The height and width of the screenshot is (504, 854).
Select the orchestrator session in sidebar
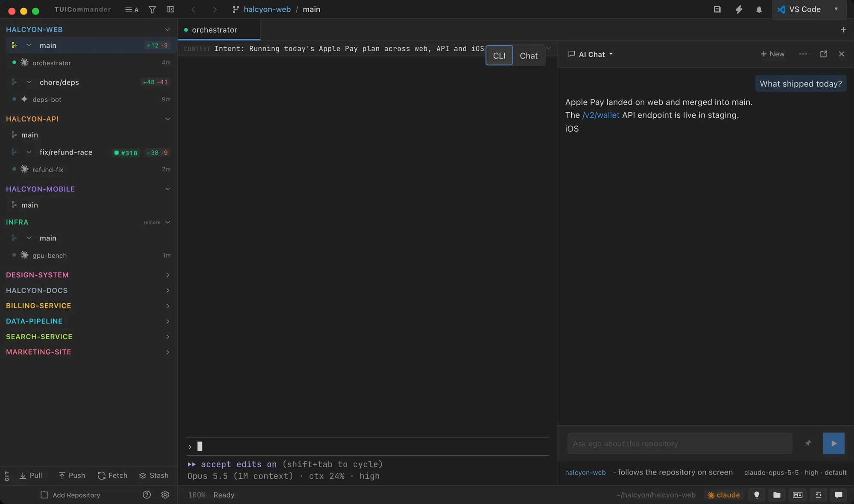(88, 63)
